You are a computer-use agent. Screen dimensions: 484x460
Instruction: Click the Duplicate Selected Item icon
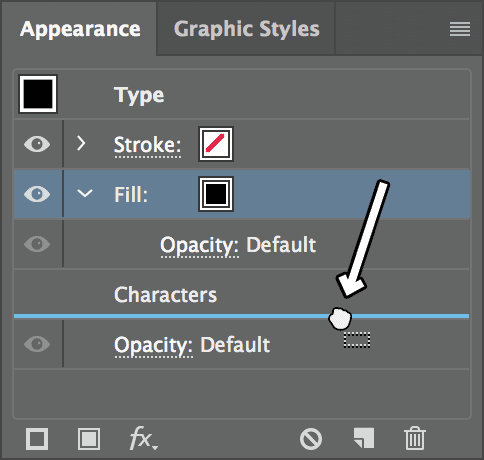pos(364,438)
